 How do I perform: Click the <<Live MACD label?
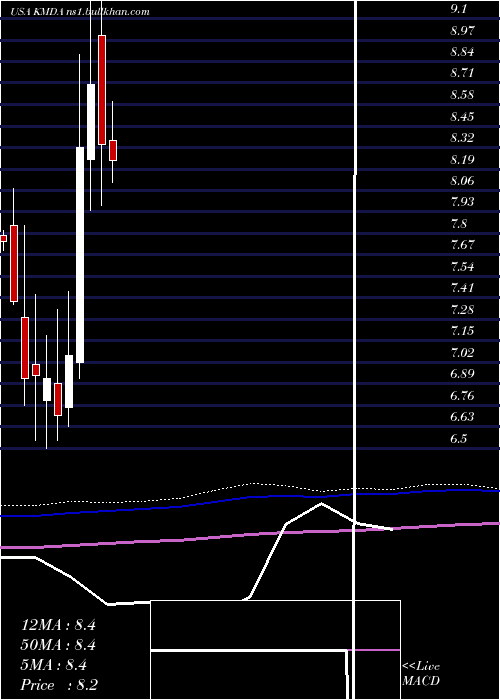coord(421,674)
